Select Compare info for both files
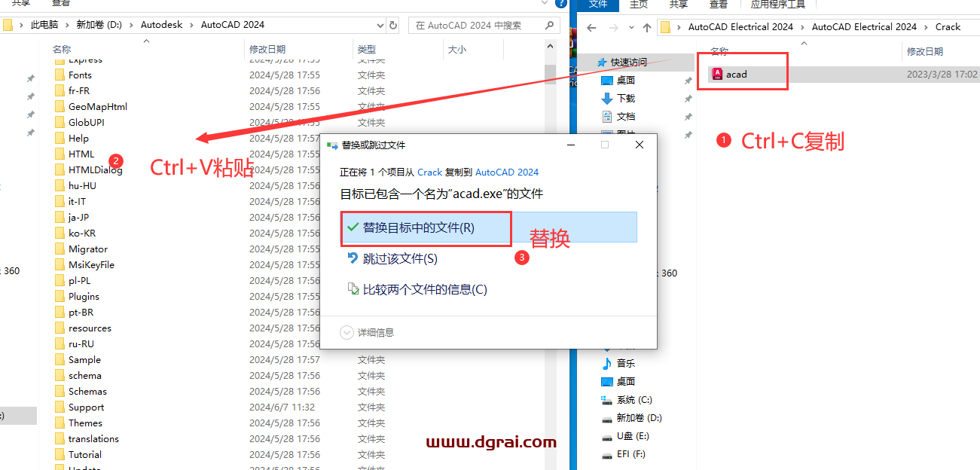The width and height of the screenshot is (980, 470). coord(417,289)
